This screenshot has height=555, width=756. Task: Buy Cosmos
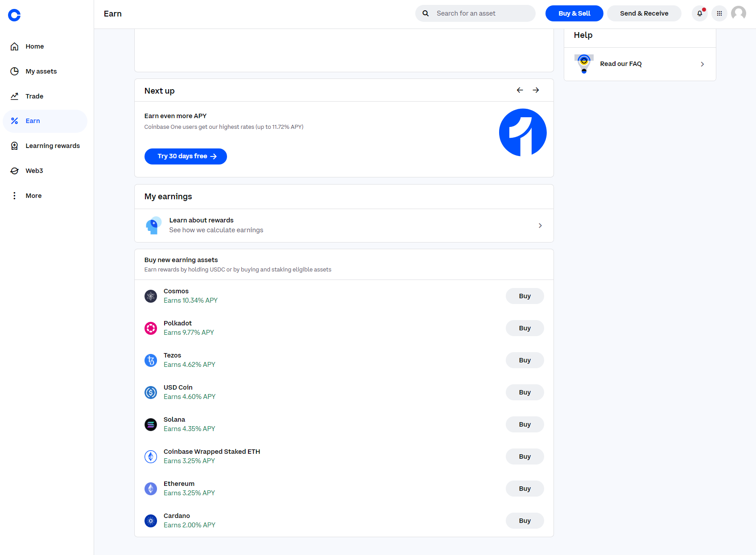525,296
